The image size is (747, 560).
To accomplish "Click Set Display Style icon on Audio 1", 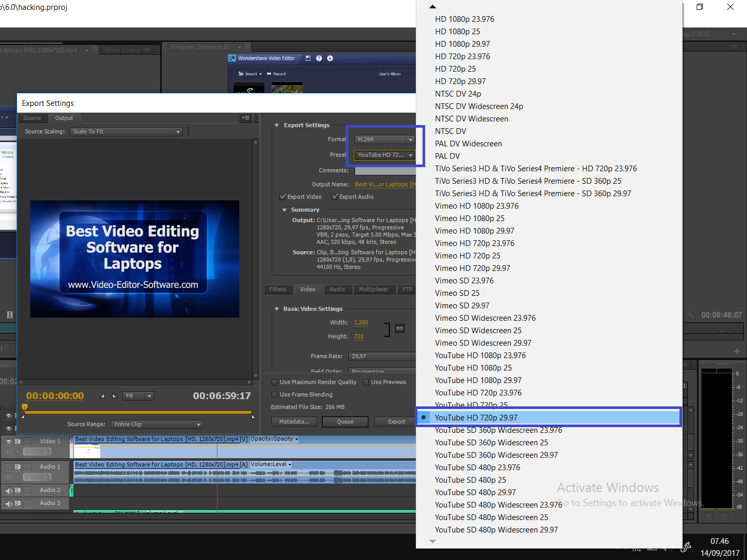I will coord(8,477).
